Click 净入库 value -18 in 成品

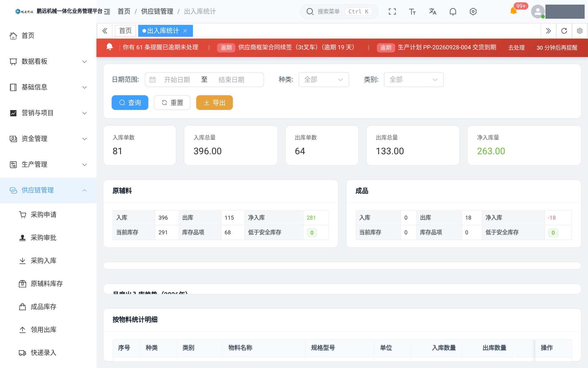[552, 218]
